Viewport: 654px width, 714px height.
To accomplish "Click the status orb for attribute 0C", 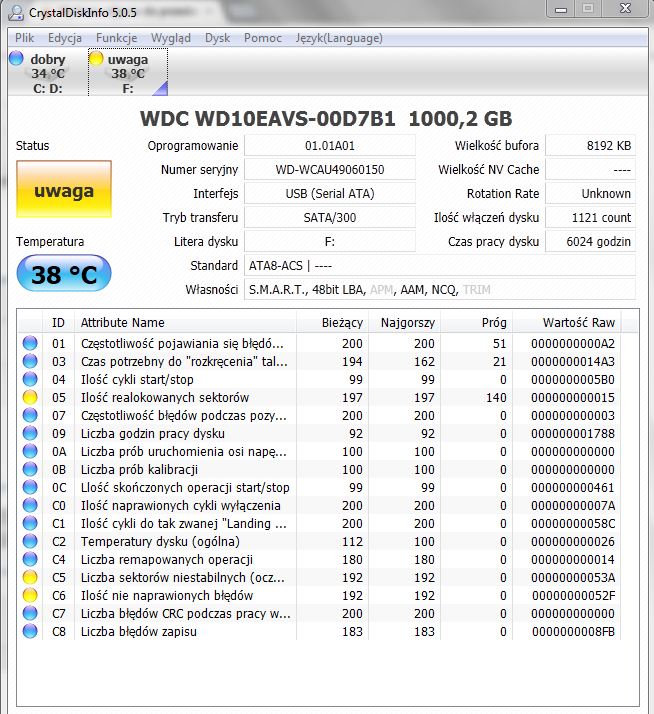I will 30,487.
